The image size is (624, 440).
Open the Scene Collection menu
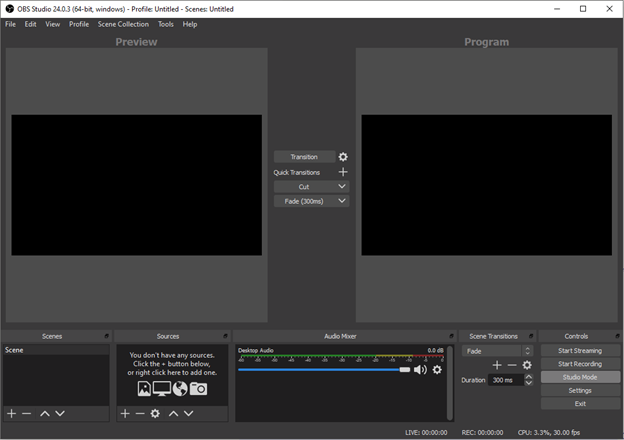[x=123, y=24]
